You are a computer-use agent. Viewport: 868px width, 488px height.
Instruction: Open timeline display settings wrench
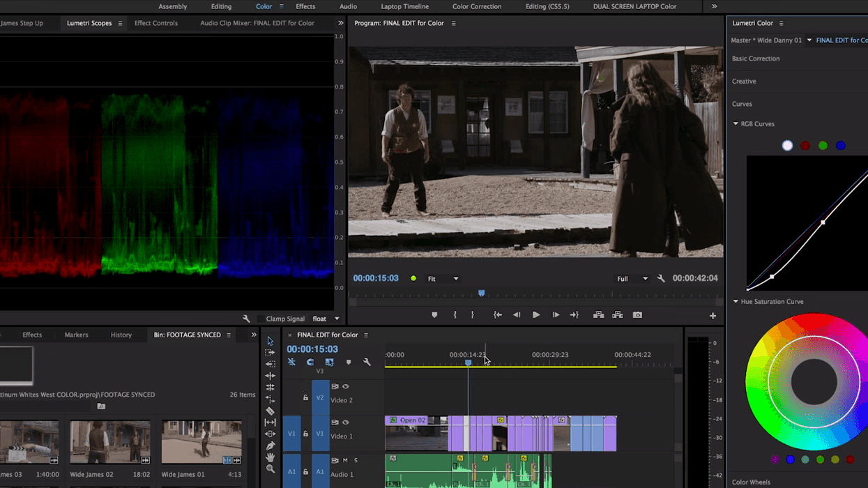[367, 362]
